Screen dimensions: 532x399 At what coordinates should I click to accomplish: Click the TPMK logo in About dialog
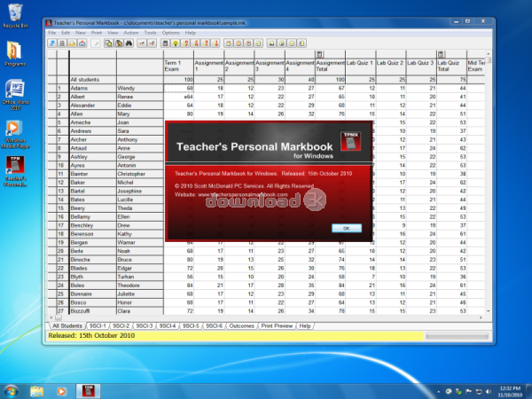click(x=350, y=141)
